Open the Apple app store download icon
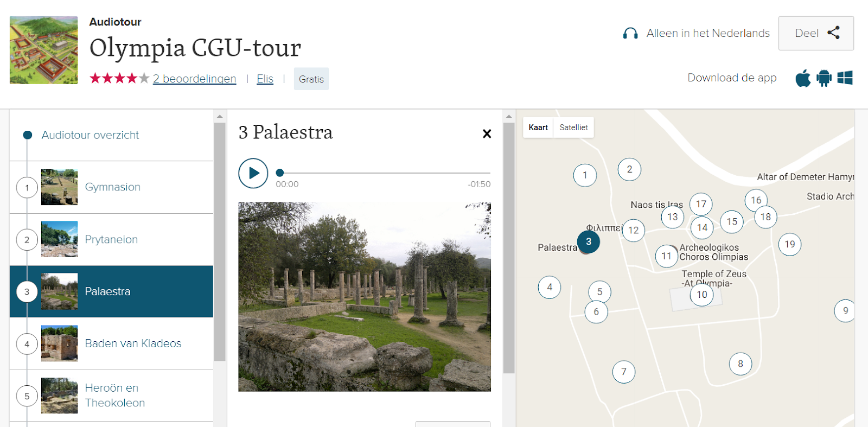Image resolution: width=868 pixels, height=427 pixels. tap(803, 78)
